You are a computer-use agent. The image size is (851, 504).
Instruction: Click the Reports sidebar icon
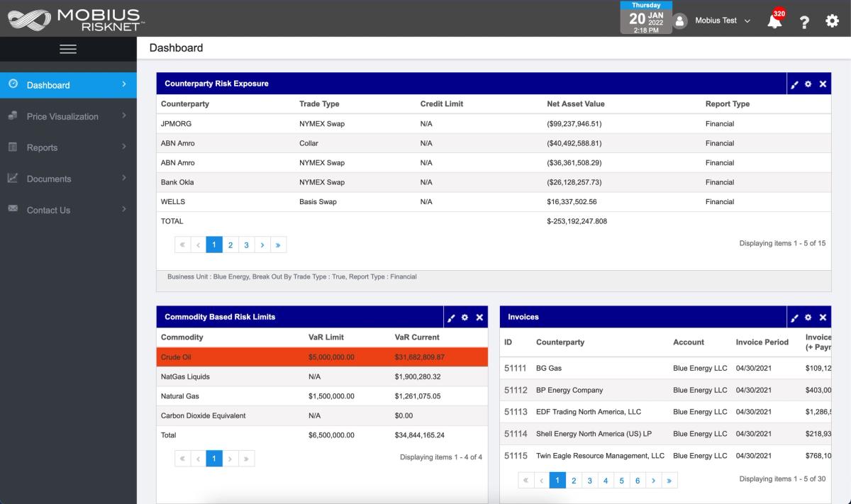point(12,147)
